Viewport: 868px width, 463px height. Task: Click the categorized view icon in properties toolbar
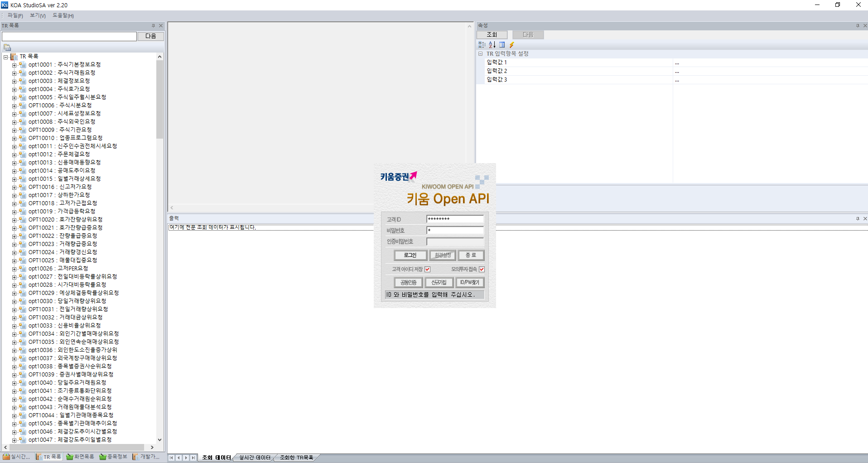click(482, 45)
